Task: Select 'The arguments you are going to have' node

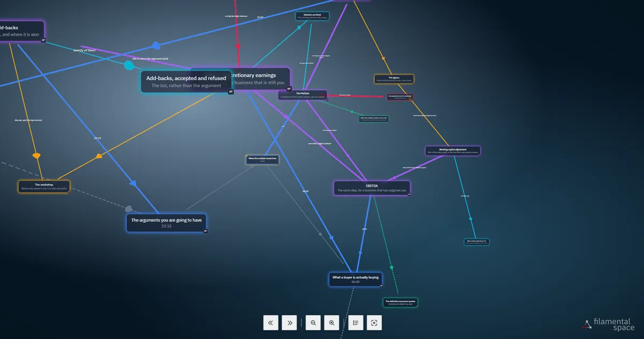Action: (166, 222)
